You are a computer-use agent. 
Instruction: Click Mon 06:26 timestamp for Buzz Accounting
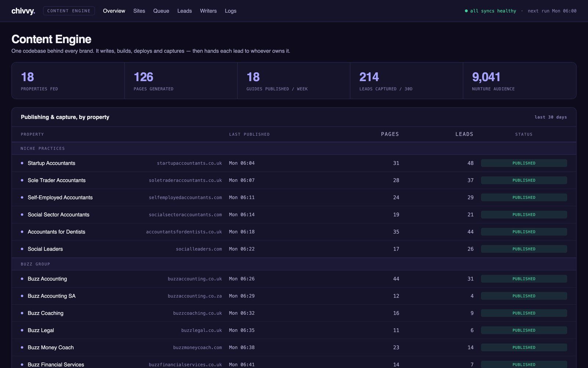point(242,279)
